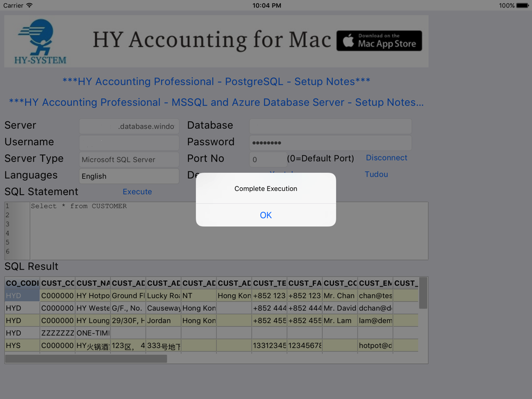
Task: Select the HYS company code cell
Action: [22, 346]
